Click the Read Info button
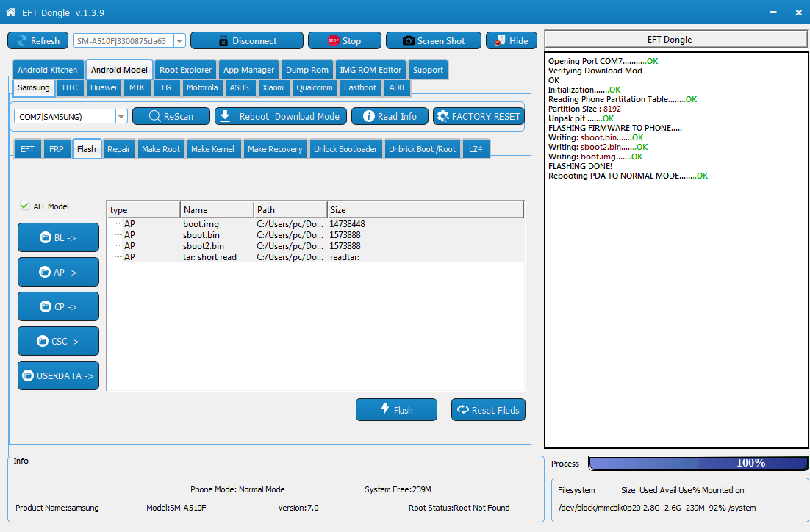The image size is (810, 532). 390,116
